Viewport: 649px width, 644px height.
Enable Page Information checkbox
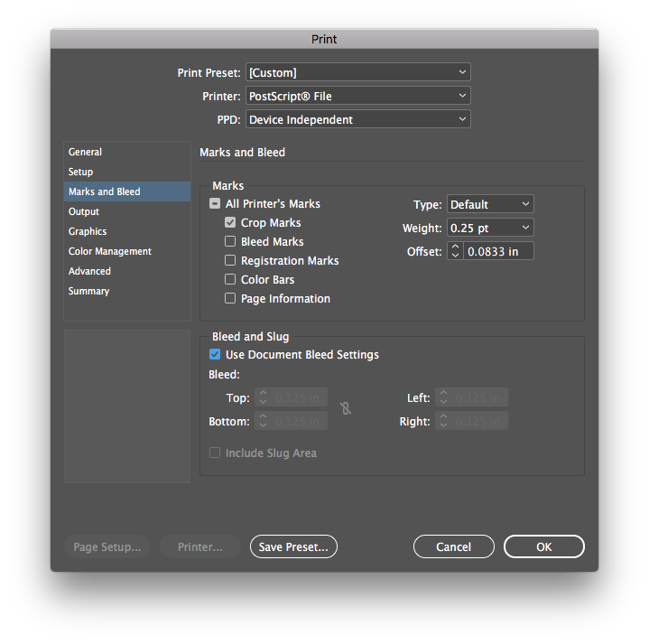[230, 299]
